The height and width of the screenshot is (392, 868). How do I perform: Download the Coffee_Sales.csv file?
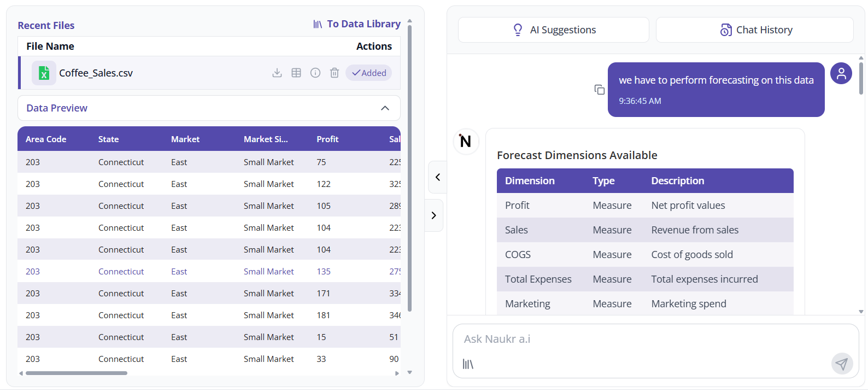pos(277,73)
